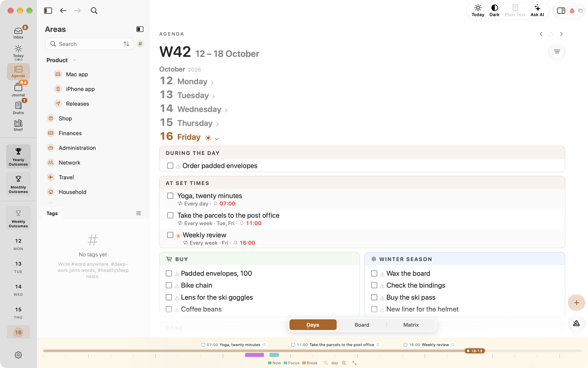Open the Inbox in the sidebar
This screenshot has width=588, height=368.
pos(18,33)
